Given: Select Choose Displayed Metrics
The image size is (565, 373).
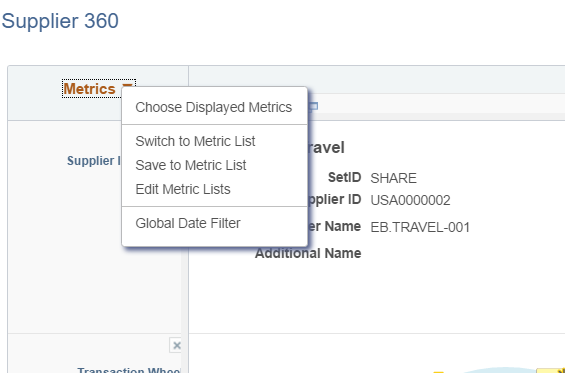Looking at the screenshot, I should point(214,107).
